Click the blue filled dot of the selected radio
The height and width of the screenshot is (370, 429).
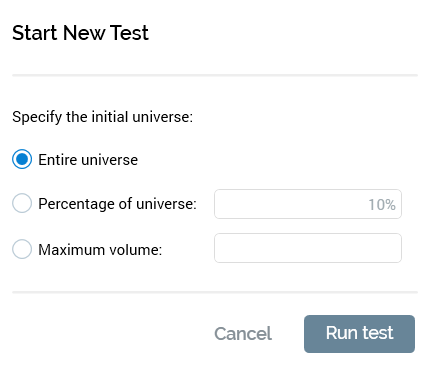tap(22, 159)
